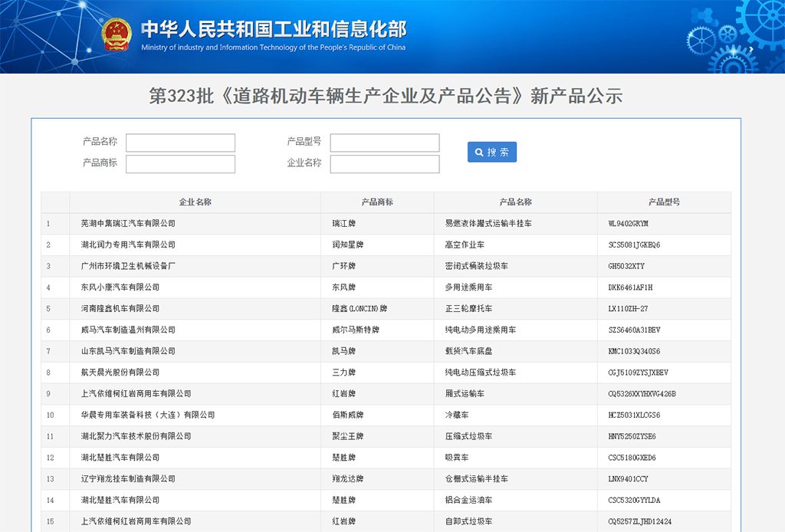Select company 东风小康汽车有限公司

tap(120, 287)
